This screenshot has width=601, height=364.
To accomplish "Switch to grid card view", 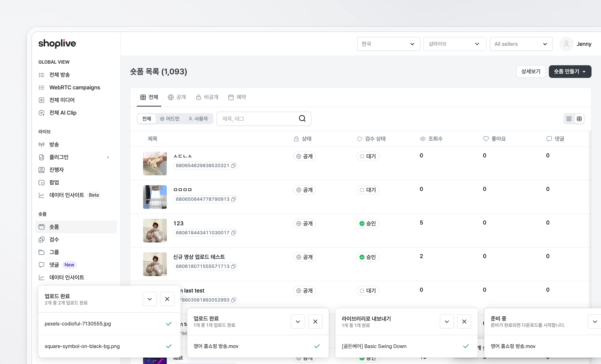I will pos(569,119).
